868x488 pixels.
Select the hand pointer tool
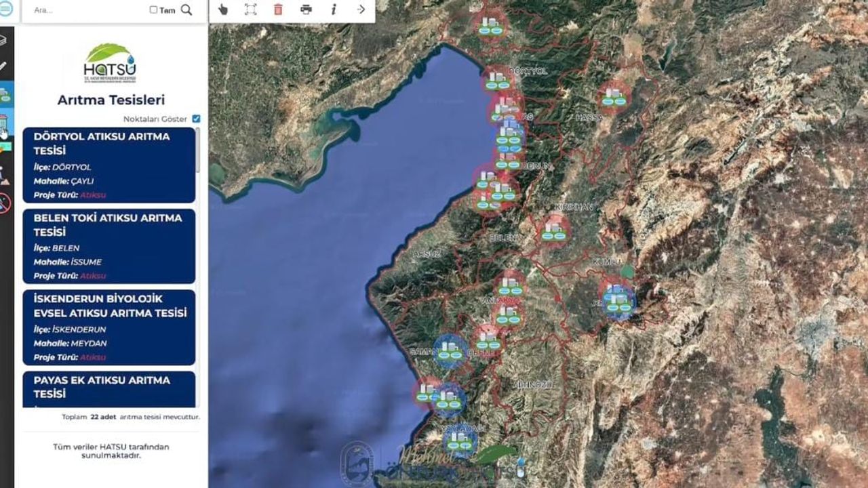pyautogui.click(x=223, y=9)
